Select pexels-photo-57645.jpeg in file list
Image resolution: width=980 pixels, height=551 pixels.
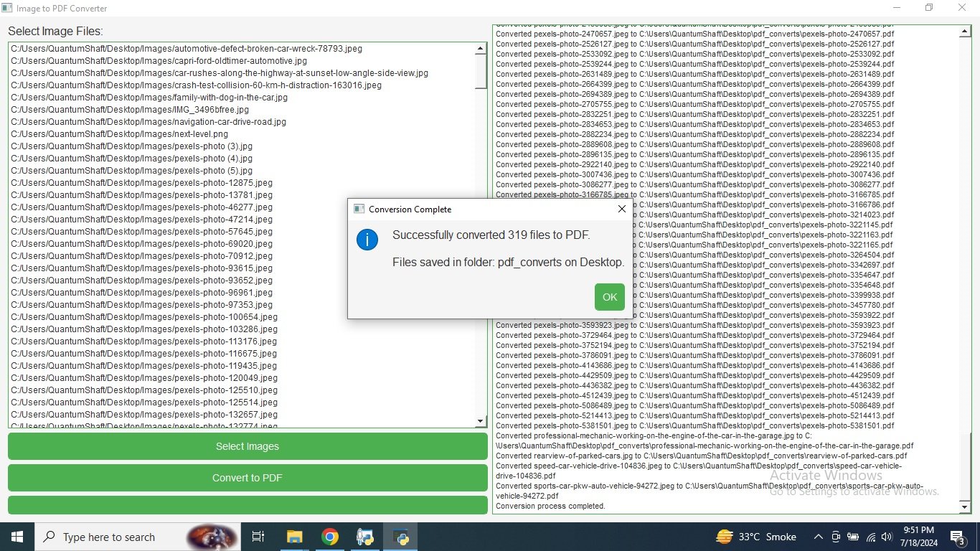[141, 232]
